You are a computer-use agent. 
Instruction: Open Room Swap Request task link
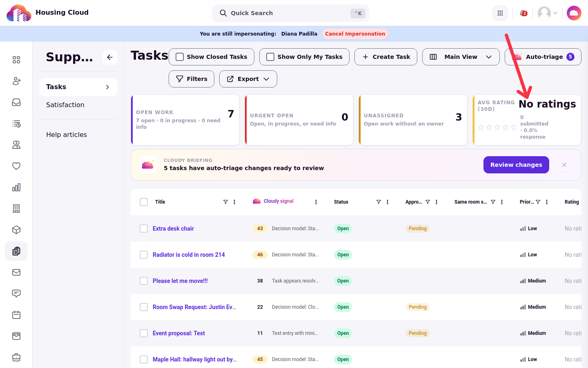coord(194,307)
